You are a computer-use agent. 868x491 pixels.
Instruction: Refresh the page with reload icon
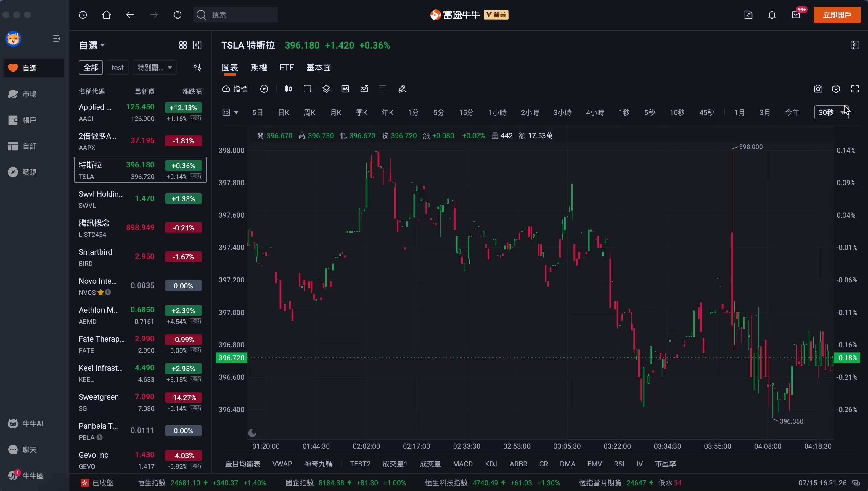178,15
